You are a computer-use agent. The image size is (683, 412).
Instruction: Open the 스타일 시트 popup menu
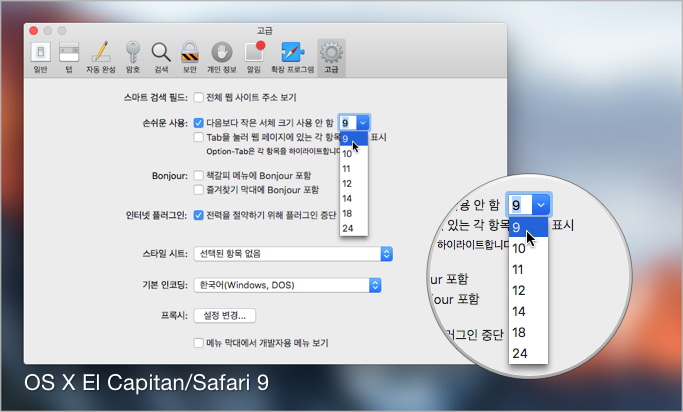[293, 254]
